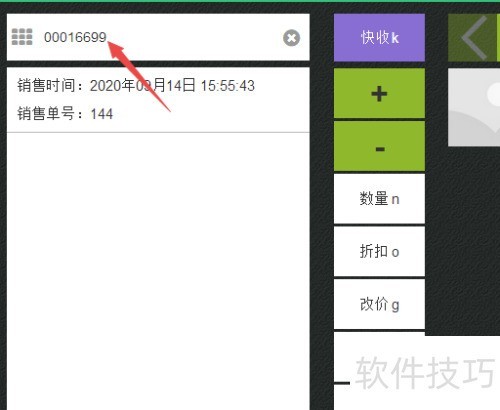This screenshot has height=410, width=500.
Task: Open the keypad grid icon beside barcode field
Action: point(22,37)
